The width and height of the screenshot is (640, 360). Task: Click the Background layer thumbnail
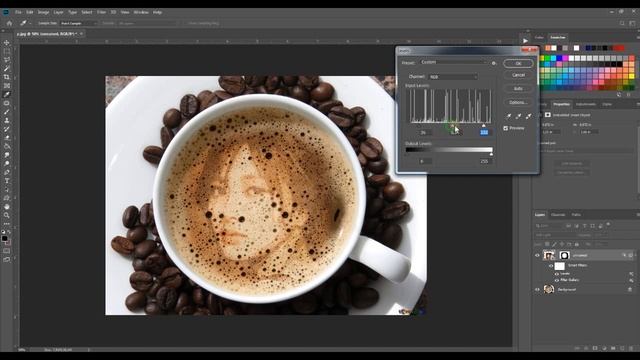pos(549,289)
